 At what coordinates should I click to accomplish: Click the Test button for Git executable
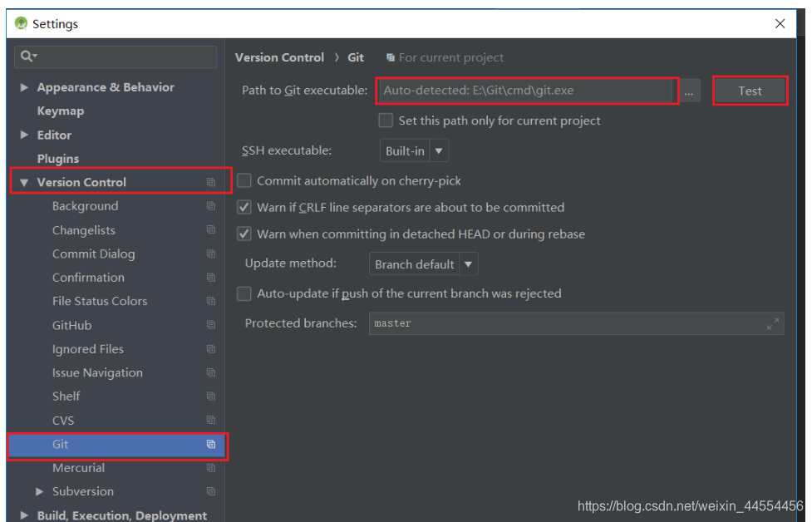coord(750,91)
